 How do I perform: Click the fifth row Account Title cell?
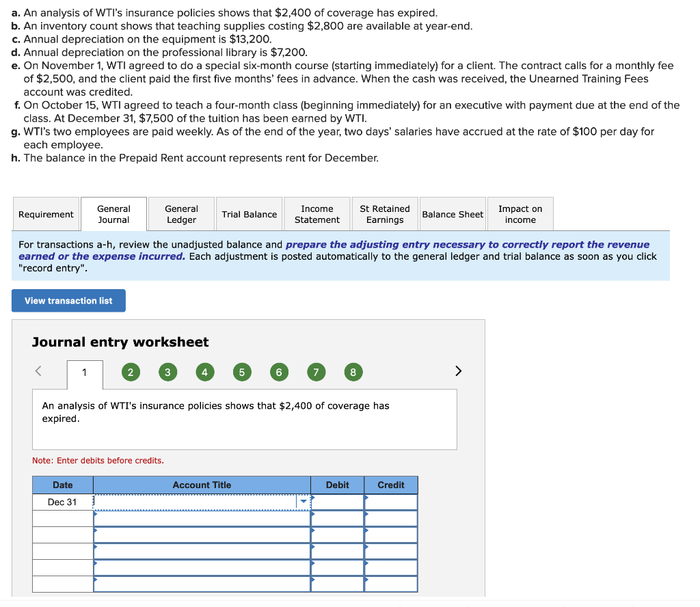[x=202, y=568]
